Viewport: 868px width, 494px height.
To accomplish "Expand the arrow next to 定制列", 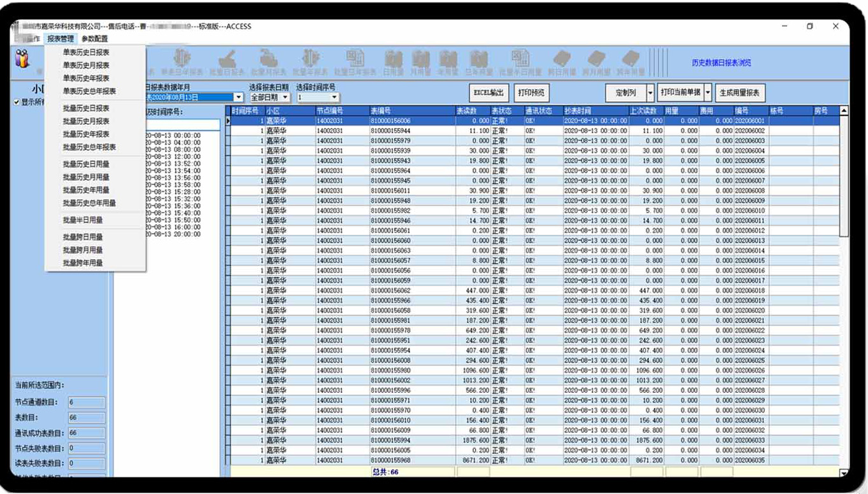I will [650, 93].
